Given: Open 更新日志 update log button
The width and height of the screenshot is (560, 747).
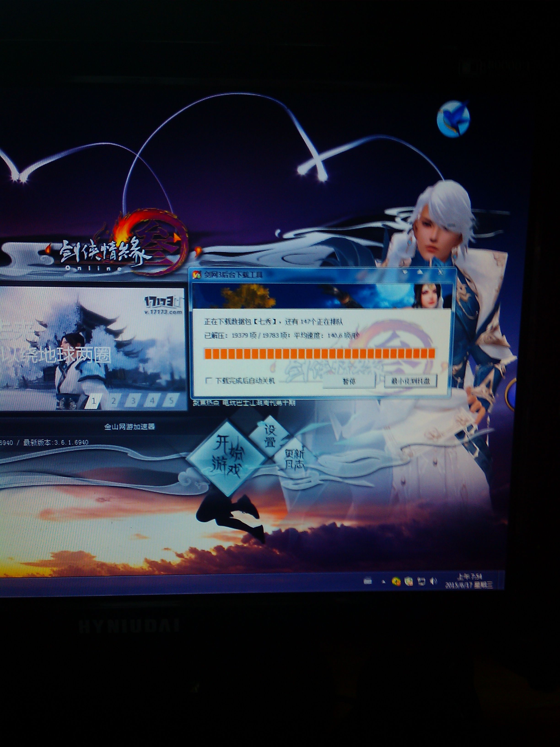Looking at the screenshot, I should coord(294,459).
